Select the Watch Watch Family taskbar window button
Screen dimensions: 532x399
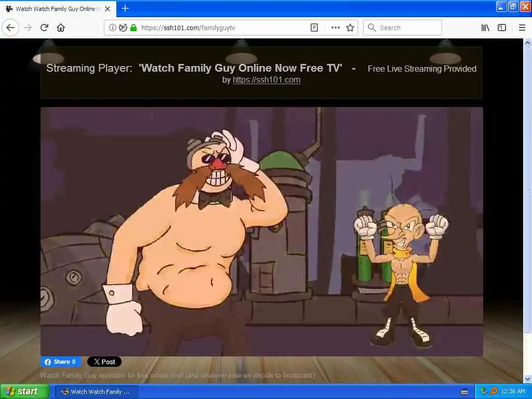(97, 392)
